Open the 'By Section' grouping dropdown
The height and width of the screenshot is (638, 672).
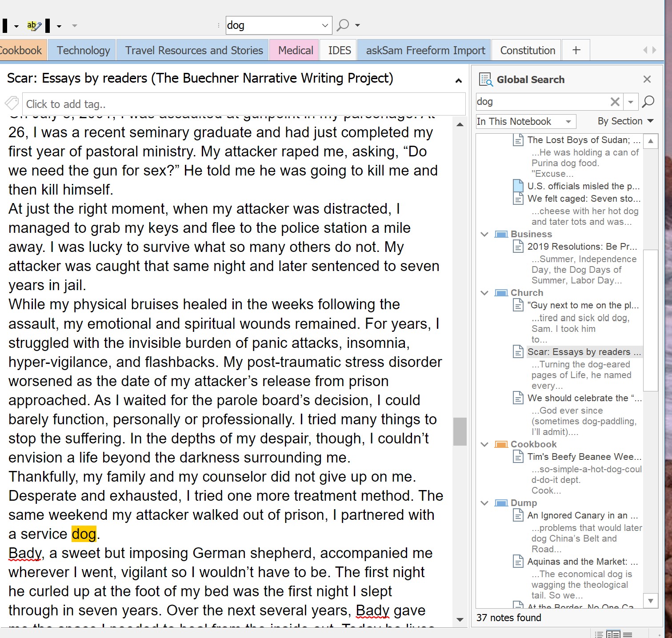625,121
